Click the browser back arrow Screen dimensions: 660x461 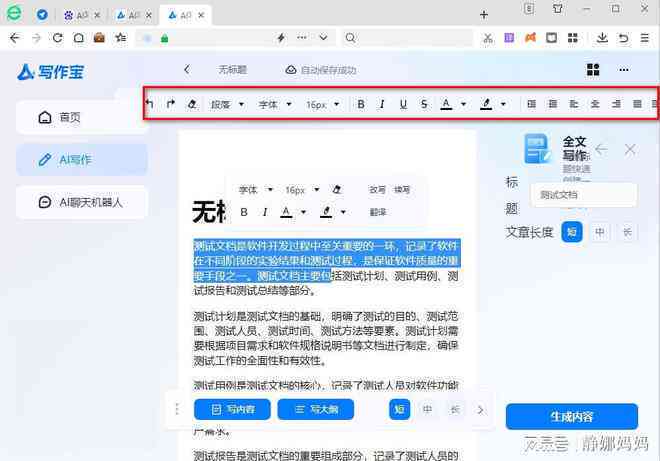pos(15,38)
